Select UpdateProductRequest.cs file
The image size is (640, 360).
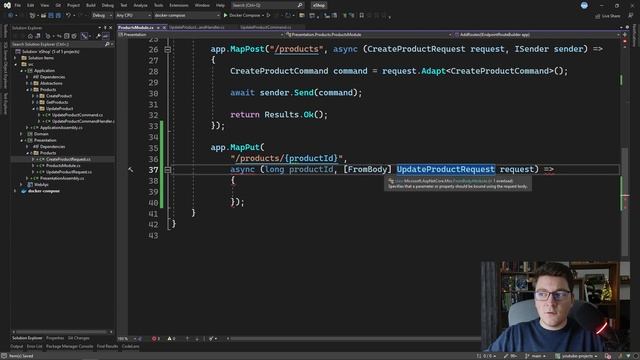[69, 172]
